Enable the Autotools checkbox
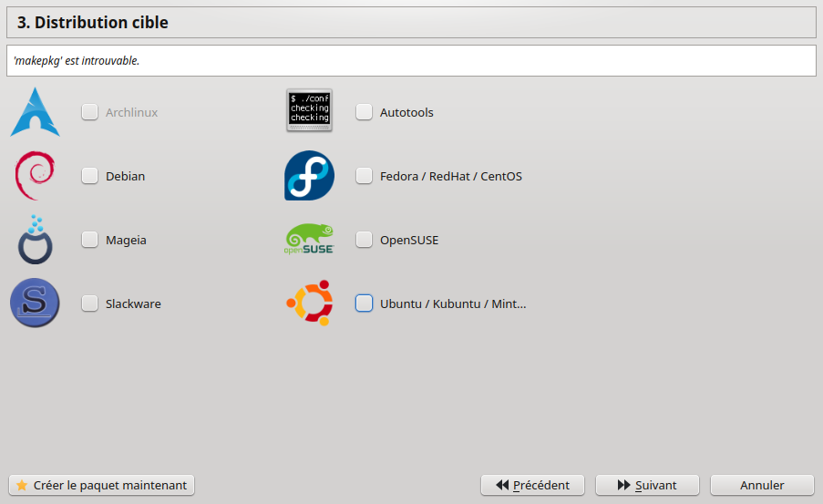Image resolution: width=823 pixels, height=504 pixels. click(364, 112)
